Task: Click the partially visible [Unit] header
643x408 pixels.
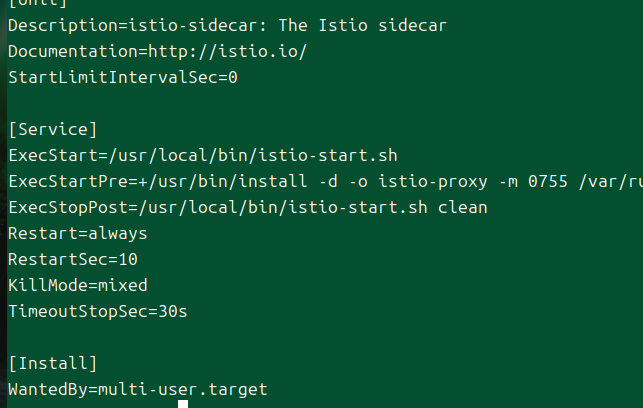Action: [x=38, y=3]
